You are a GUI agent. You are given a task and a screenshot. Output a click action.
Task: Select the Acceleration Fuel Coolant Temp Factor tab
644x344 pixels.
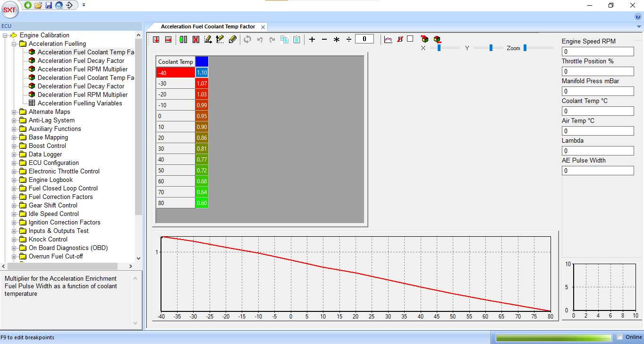pos(208,27)
